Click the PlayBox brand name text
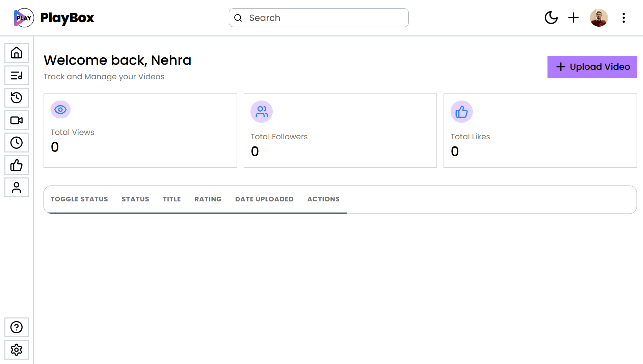The width and height of the screenshot is (643, 364). [x=67, y=18]
